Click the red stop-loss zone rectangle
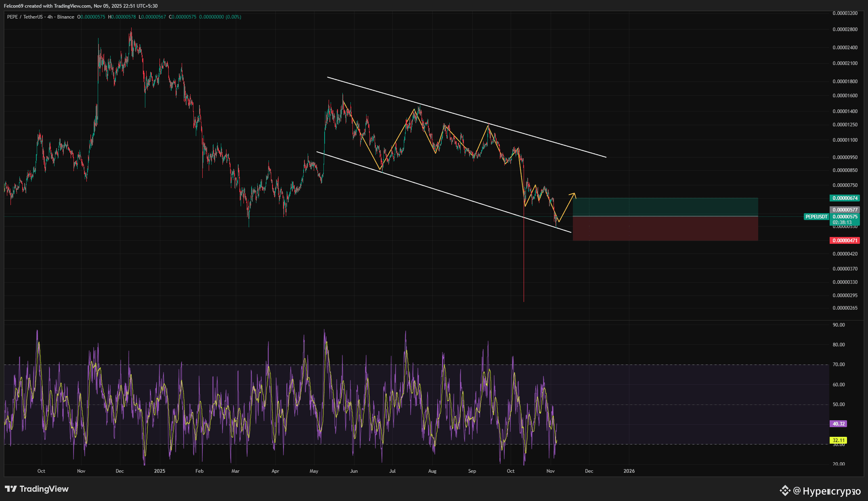 click(x=665, y=229)
